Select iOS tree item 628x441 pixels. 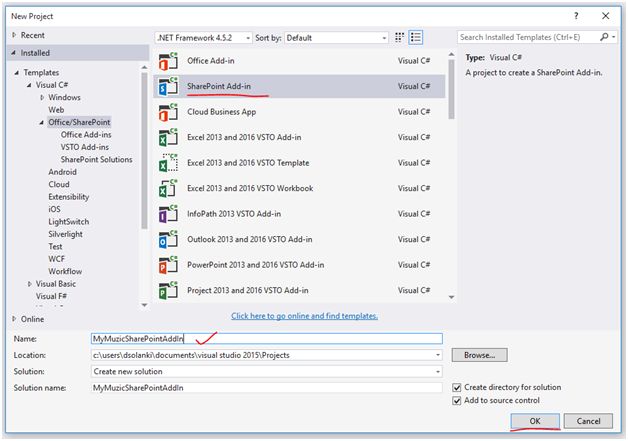54,209
